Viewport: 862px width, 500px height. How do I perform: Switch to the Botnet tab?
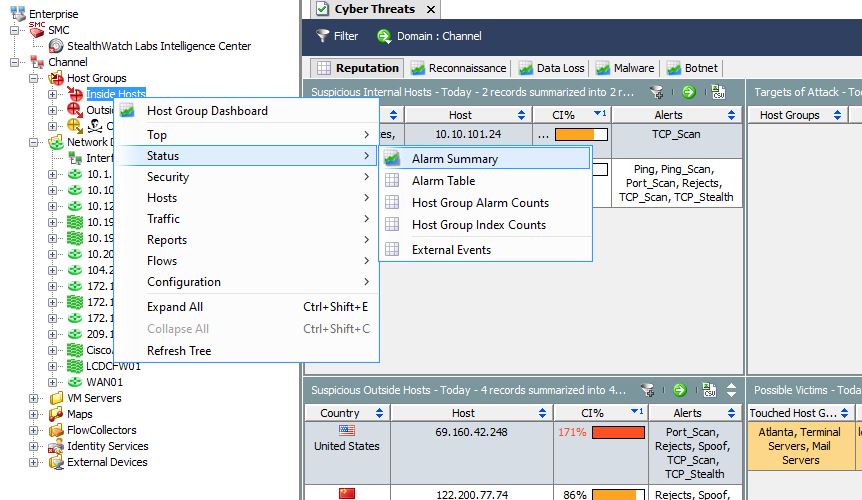coord(692,68)
